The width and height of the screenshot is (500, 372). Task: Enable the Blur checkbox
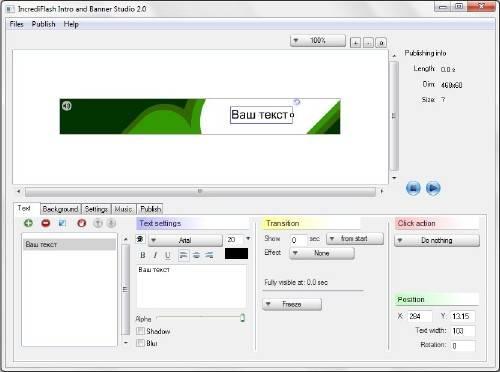pyautogui.click(x=140, y=343)
